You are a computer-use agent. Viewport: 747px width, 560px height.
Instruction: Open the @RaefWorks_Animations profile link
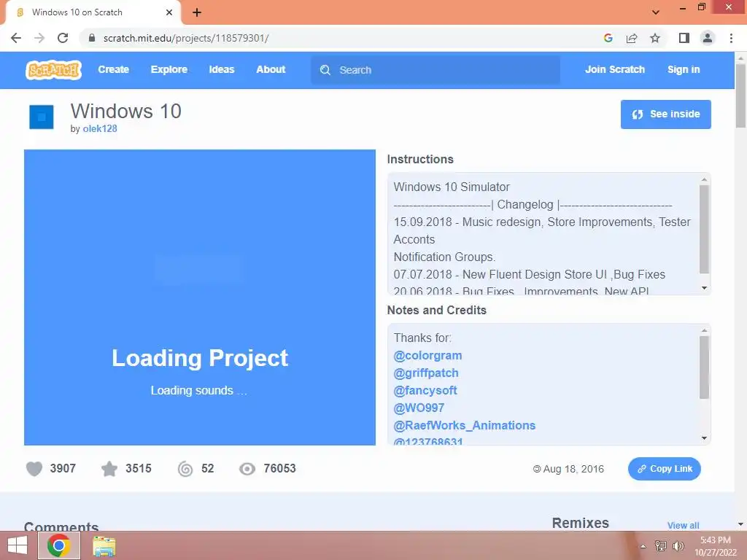point(465,426)
